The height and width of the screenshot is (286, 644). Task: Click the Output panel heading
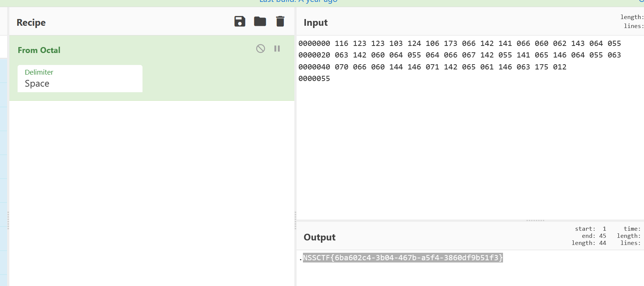319,237
